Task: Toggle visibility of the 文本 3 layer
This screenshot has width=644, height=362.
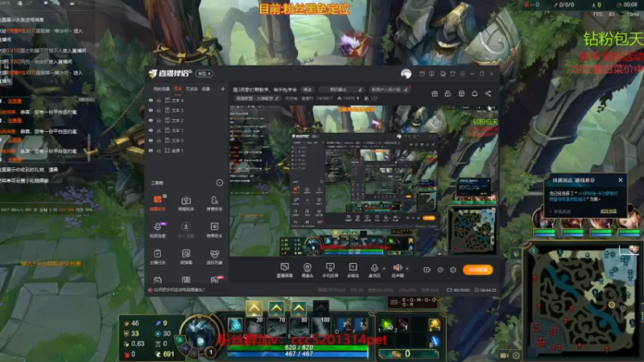Action: click(151, 110)
